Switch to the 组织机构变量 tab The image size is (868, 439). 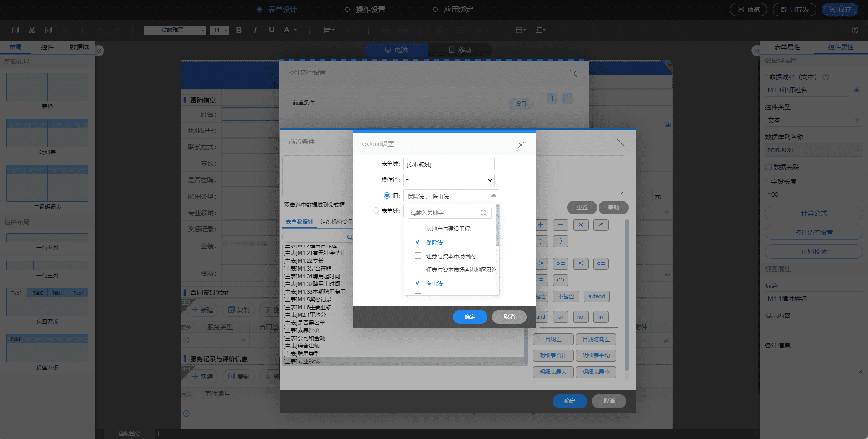337,222
